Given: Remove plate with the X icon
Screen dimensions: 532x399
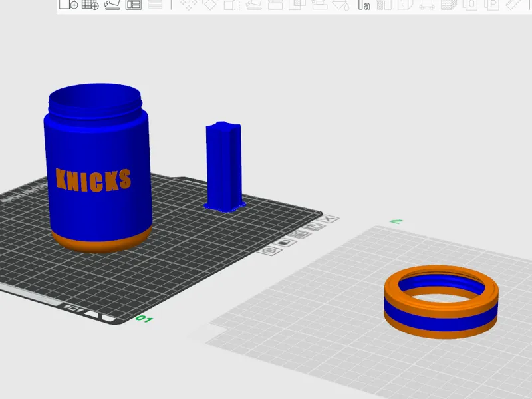Looking at the screenshot, I should [x=328, y=219].
